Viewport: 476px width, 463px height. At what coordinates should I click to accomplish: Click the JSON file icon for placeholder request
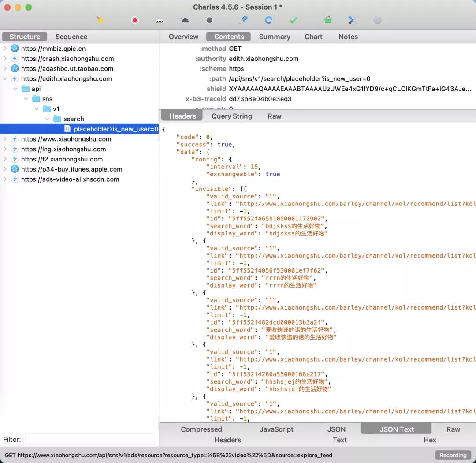67,129
